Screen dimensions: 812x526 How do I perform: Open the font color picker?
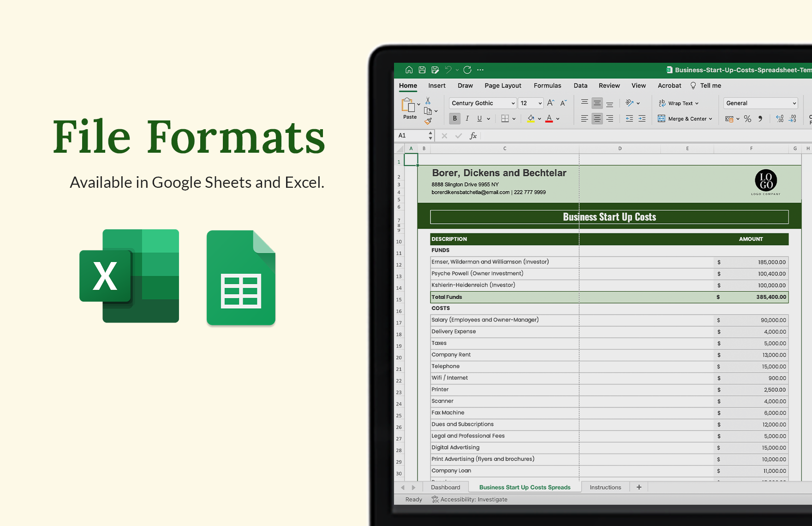[549, 119]
